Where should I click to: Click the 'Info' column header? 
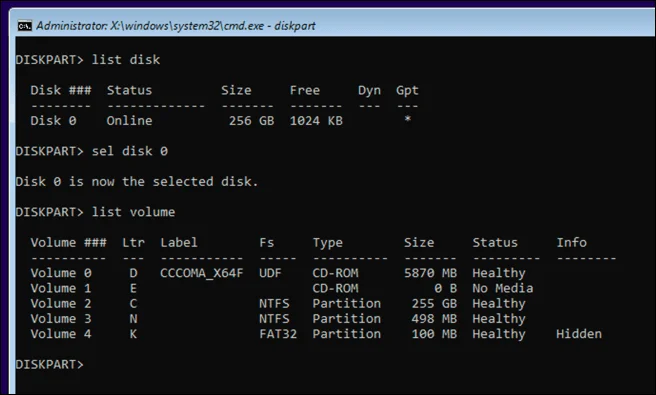click(571, 243)
